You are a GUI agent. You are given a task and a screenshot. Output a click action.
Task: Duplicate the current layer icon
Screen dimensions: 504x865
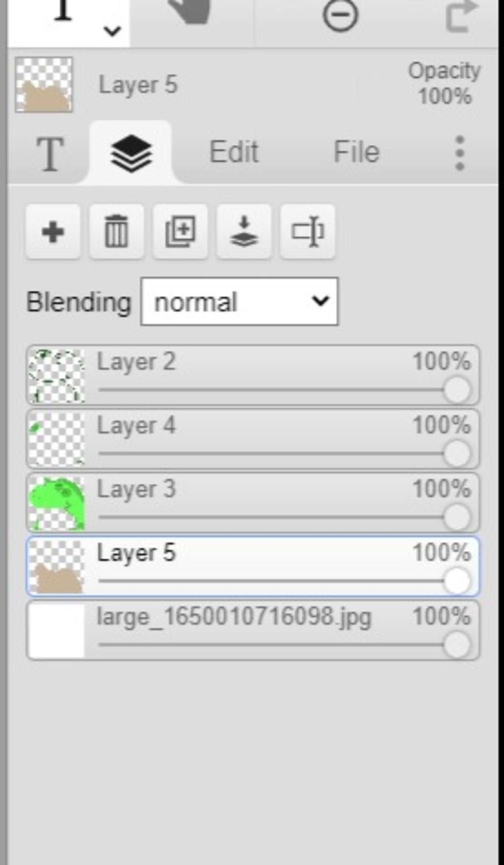[x=180, y=232]
